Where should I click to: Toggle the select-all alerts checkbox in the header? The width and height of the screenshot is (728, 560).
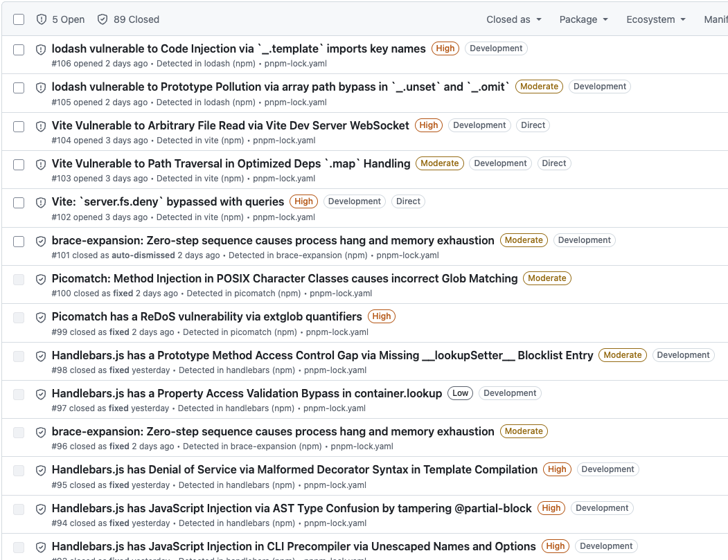coord(19,19)
